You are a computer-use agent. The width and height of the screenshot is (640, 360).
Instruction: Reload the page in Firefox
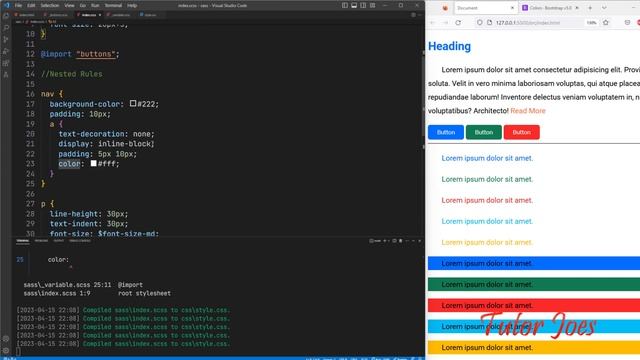click(458, 23)
